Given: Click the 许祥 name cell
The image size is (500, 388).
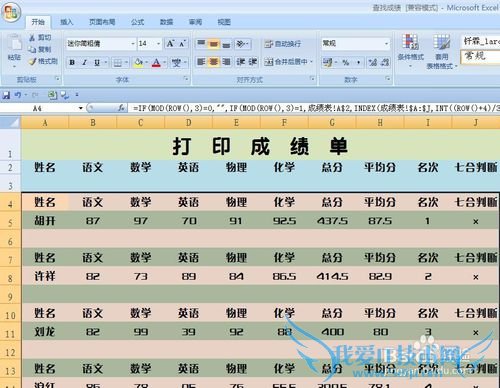Looking at the screenshot, I should point(45,276).
